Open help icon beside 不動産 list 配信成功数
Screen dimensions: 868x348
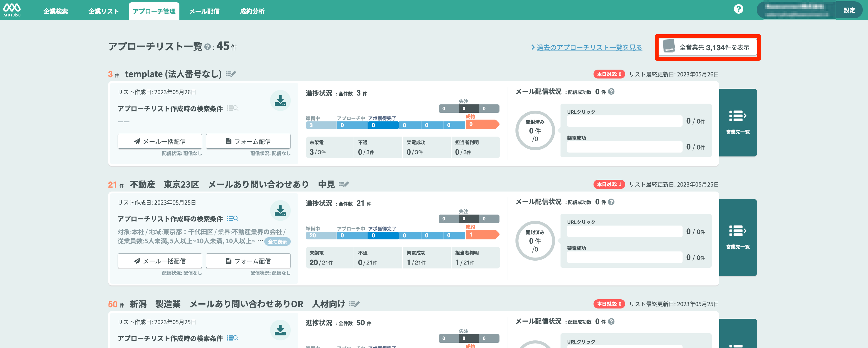click(x=611, y=202)
